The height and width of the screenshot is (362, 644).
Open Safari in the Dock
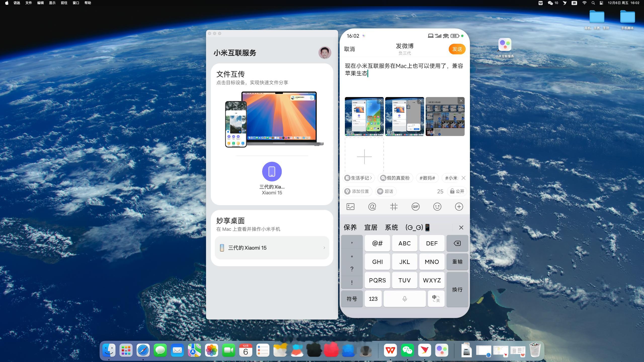[143, 350]
